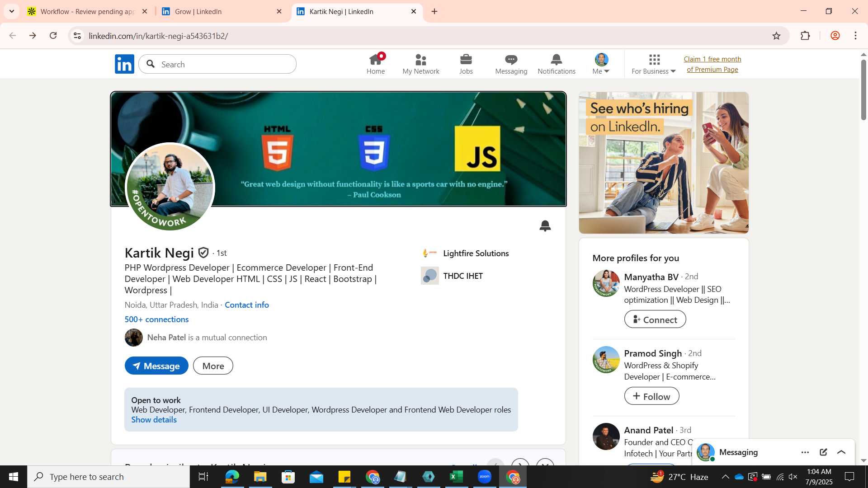Open a new browser tab
868x488 pixels.
pos(434,11)
